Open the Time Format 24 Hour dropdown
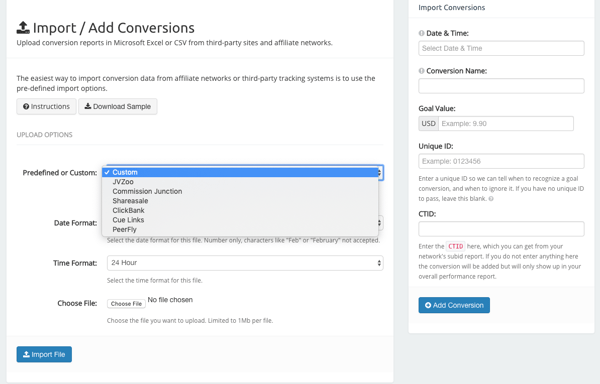The image size is (600, 384). [245, 263]
